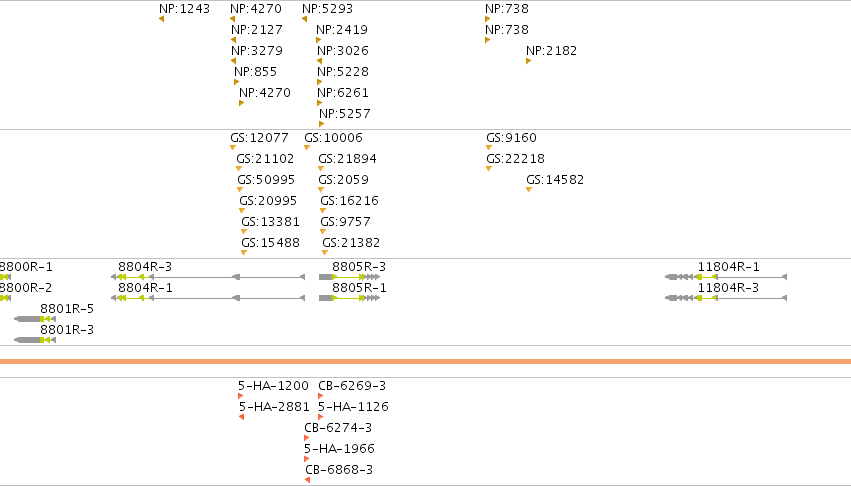Click the CB-6269-3 feature label
Screen dimensions: 851x486
pyautogui.click(x=352, y=387)
